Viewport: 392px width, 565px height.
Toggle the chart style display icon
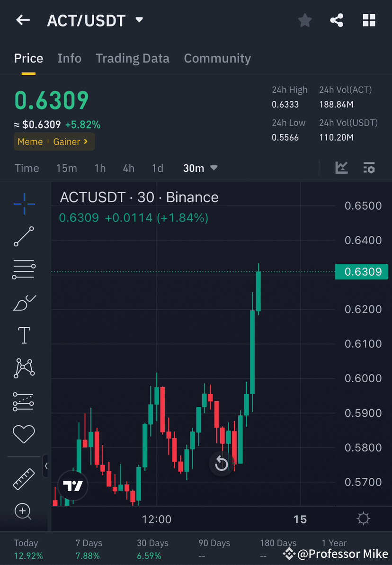(341, 168)
